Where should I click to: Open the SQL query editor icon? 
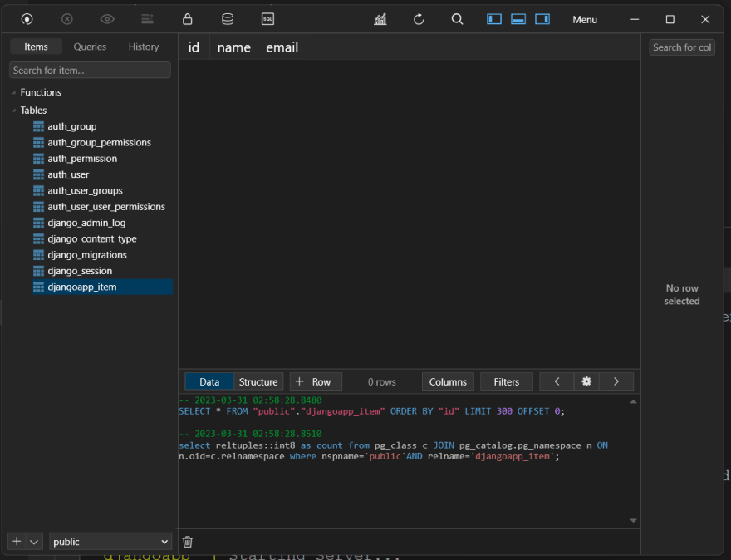point(267,19)
